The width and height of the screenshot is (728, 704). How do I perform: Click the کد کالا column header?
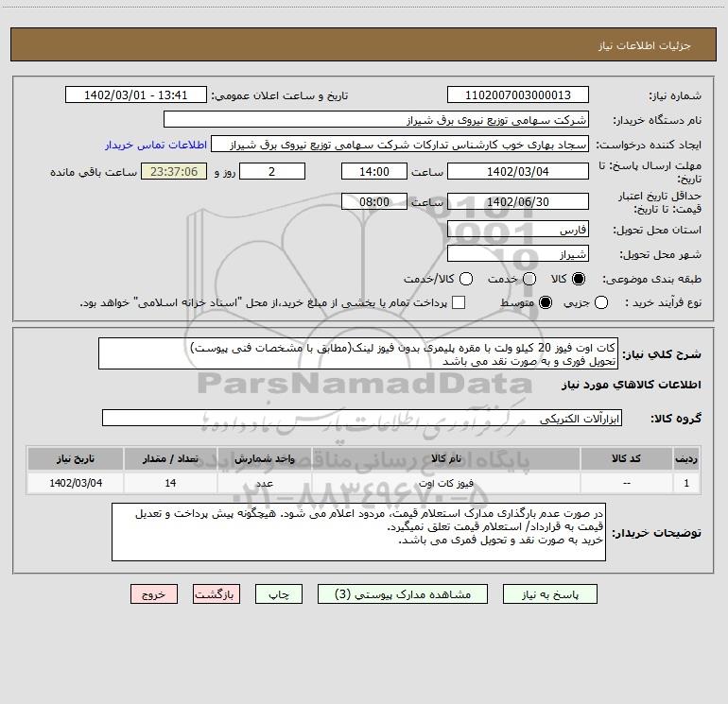(626, 458)
